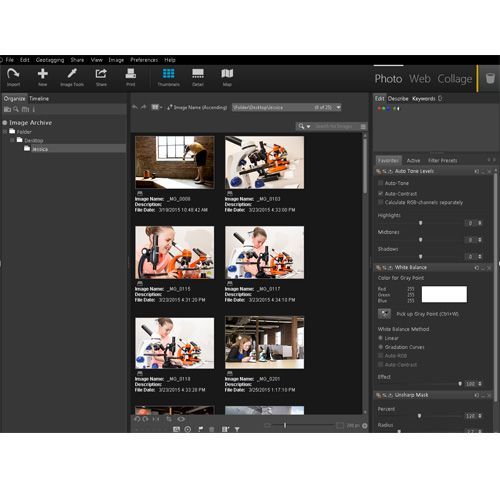500x500 pixels.
Task: Click the eye icon below the thumbnails
Action: [x=181, y=419]
